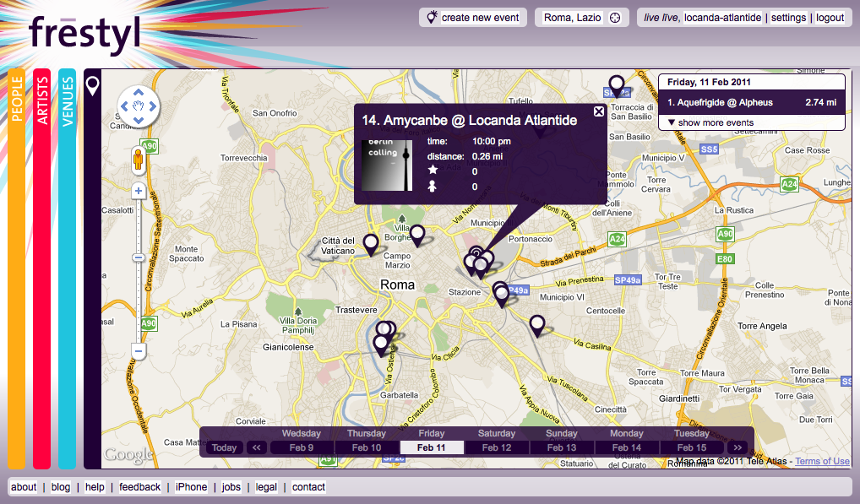Expand show more events list
This screenshot has width=860, height=504.
pos(710,122)
